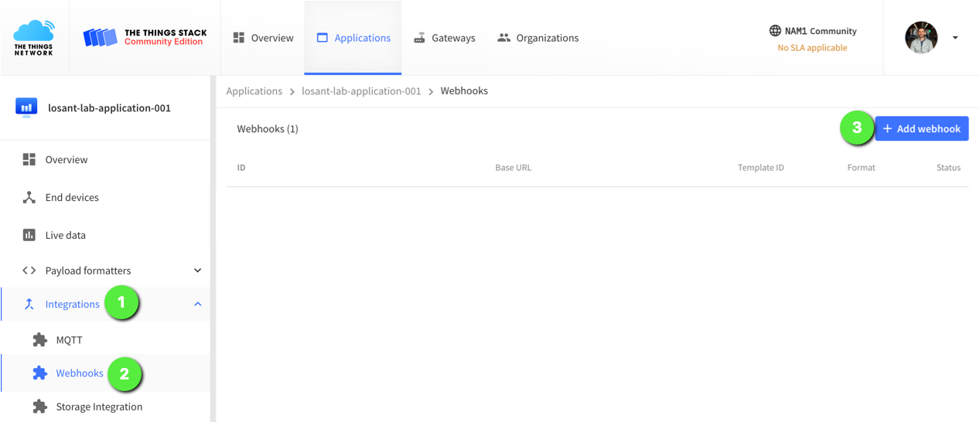Click the Storage Integration puzzle piece icon
The image size is (980, 422).
click(40, 407)
